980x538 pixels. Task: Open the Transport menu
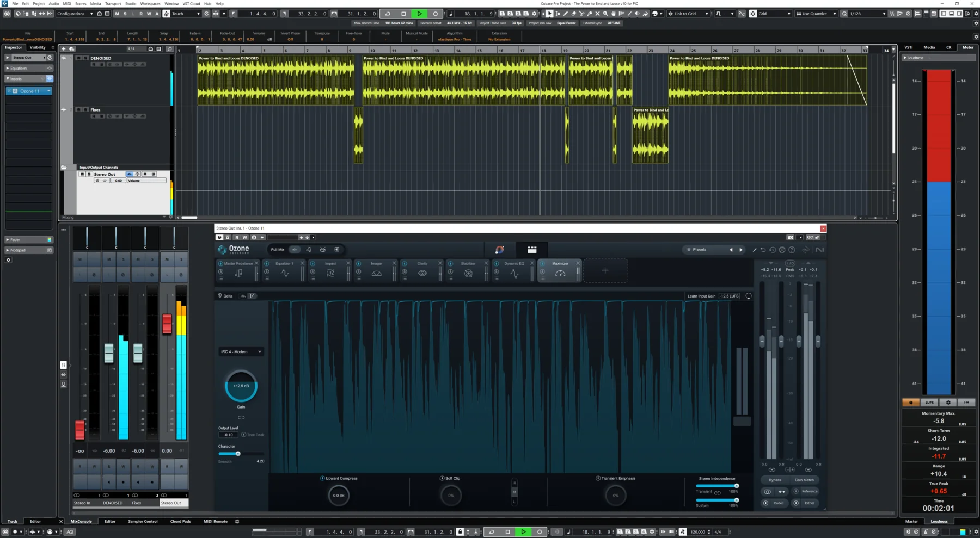pos(113,3)
